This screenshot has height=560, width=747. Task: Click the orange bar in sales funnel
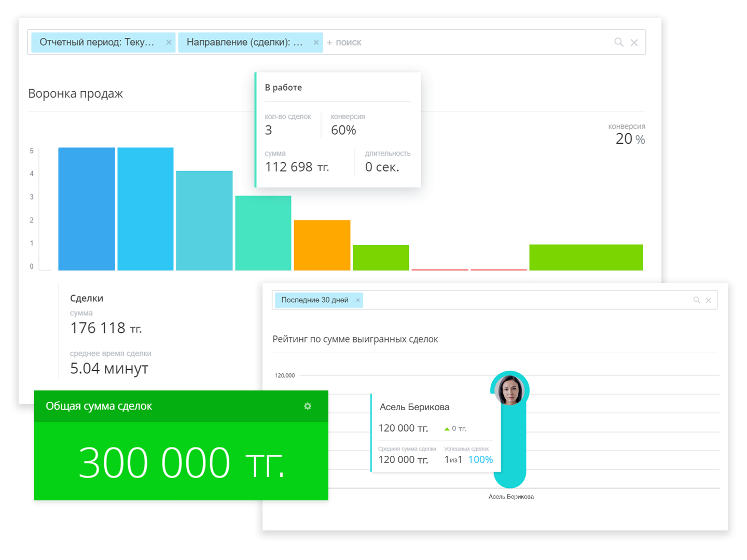(322, 245)
